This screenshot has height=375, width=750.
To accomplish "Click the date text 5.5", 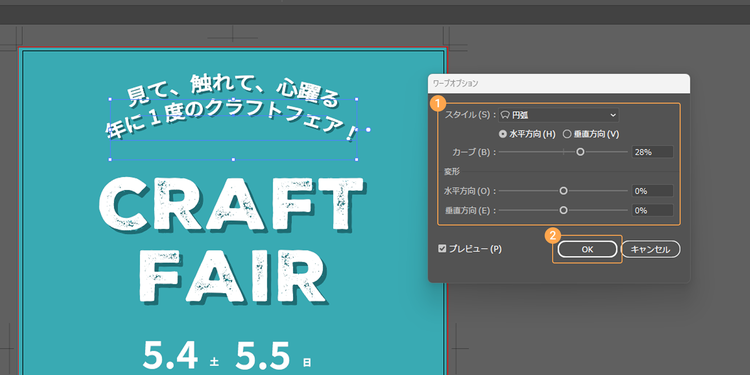I will click(x=263, y=356).
